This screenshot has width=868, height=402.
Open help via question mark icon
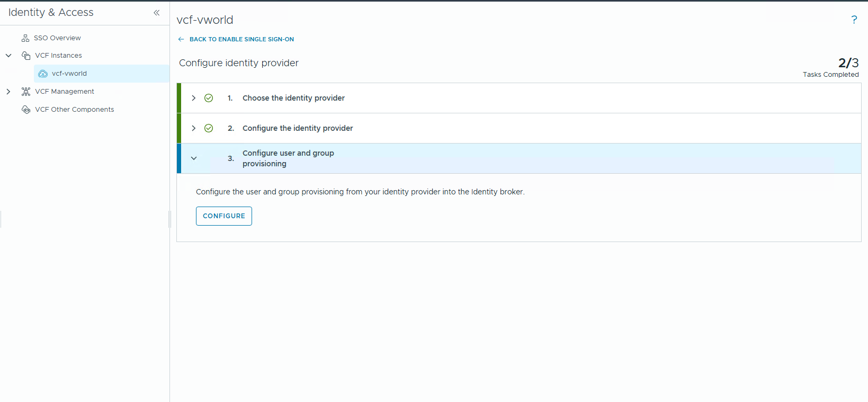tap(854, 20)
